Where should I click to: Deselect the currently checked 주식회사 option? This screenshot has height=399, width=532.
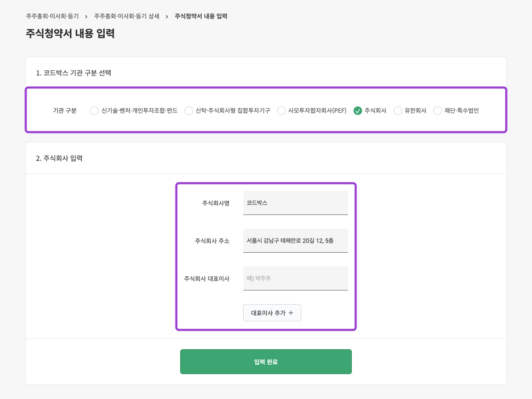point(358,111)
